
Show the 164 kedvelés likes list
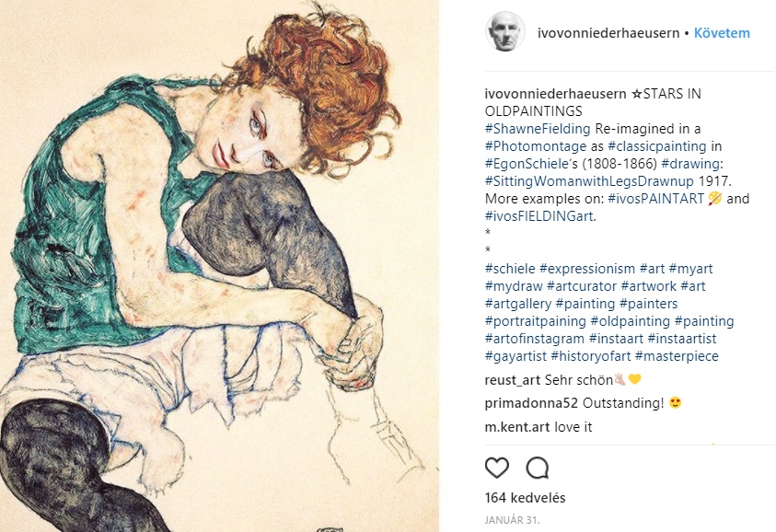point(525,498)
